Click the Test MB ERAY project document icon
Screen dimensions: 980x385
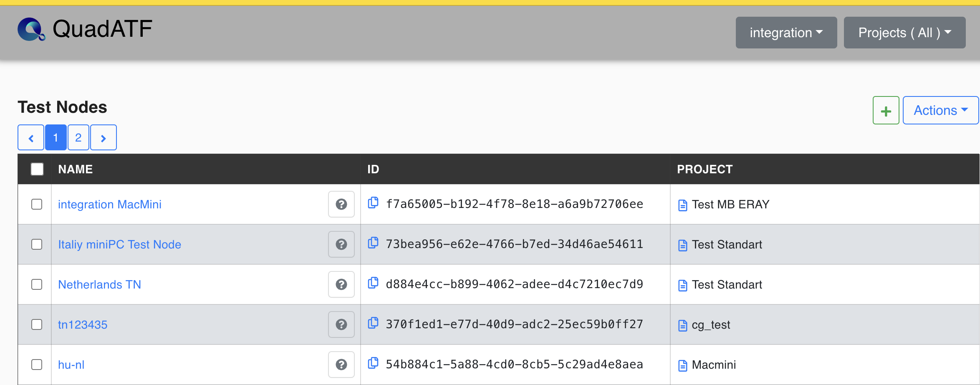[x=683, y=205]
